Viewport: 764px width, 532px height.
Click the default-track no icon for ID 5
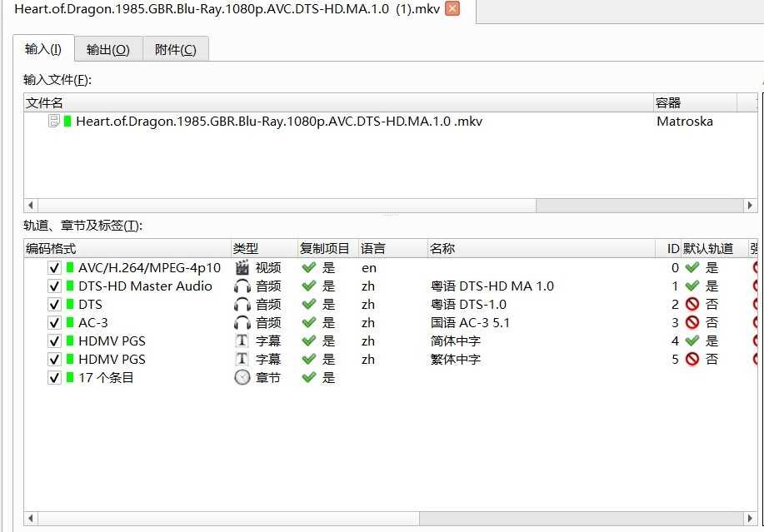click(692, 359)
